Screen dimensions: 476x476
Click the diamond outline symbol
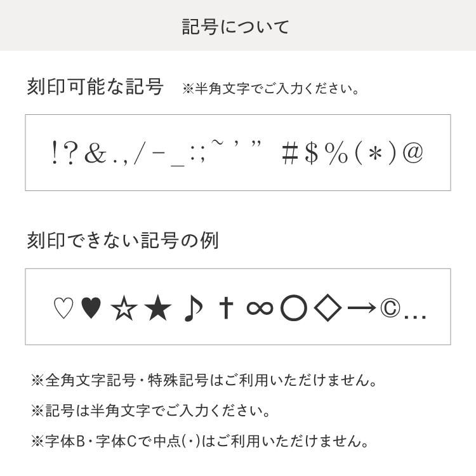[x=328, y=308]
